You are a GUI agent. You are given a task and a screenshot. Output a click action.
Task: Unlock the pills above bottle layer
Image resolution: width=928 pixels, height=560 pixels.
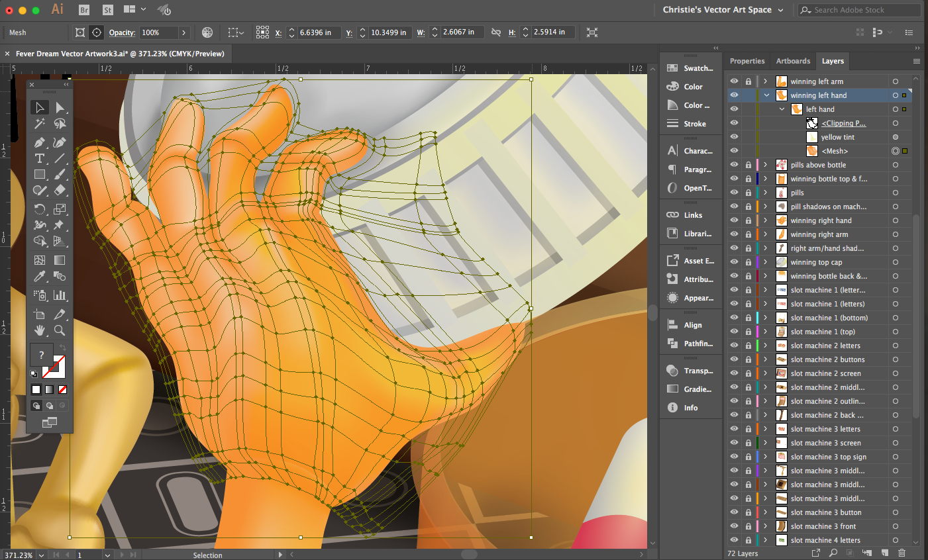[x=748, y=165]
